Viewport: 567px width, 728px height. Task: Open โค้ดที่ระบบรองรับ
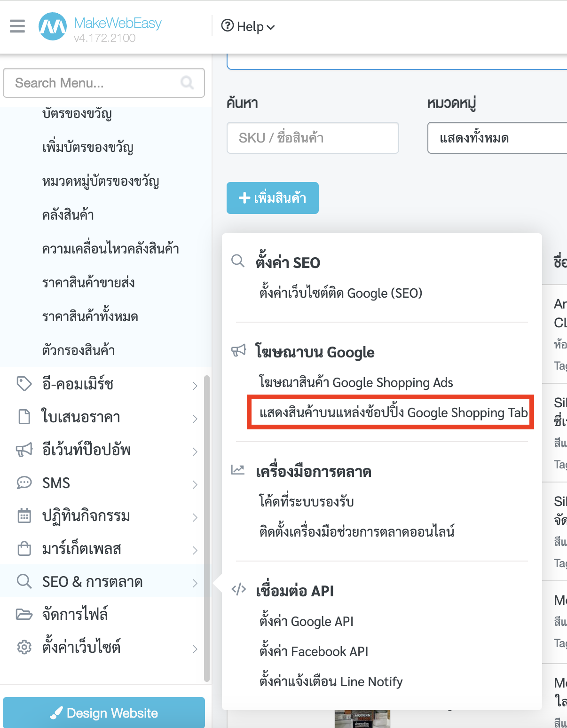point(307,501)
